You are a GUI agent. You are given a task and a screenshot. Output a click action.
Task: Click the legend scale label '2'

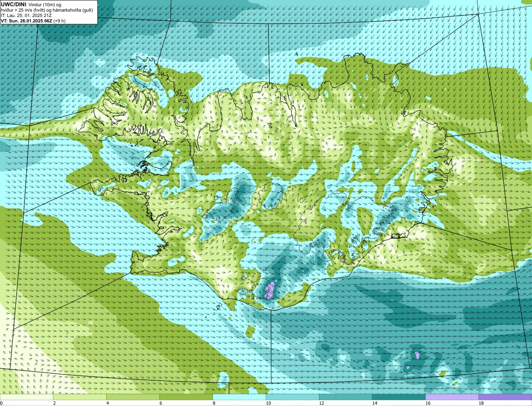click(54, 403)
